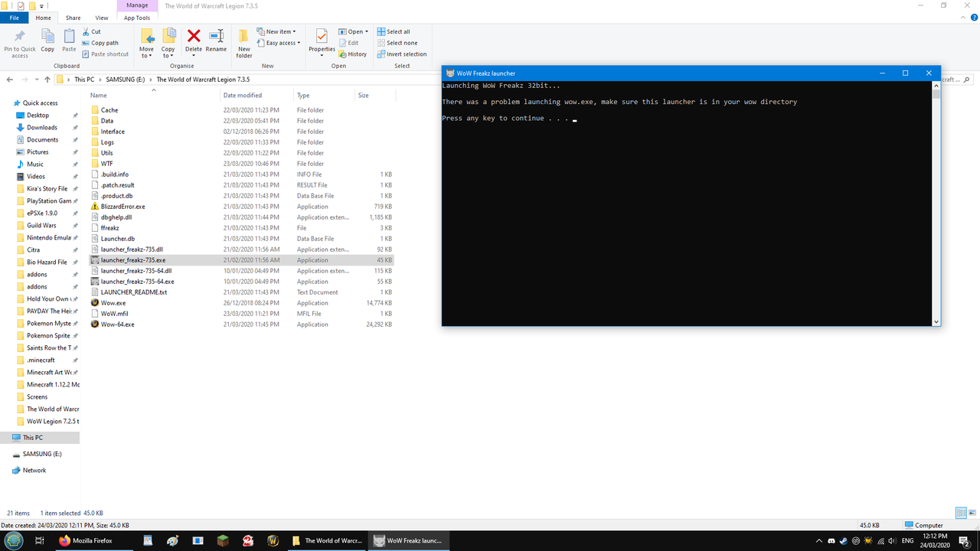980x551 pixels.
Task: Sort by the Size column header
Action: pos(375,96)
